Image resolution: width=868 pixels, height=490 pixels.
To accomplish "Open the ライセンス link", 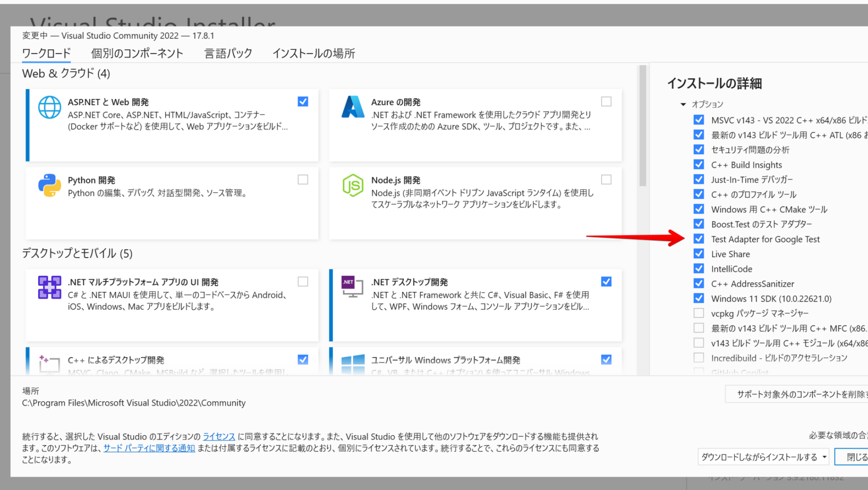I will pyautogui.click(x=218, y=436).
